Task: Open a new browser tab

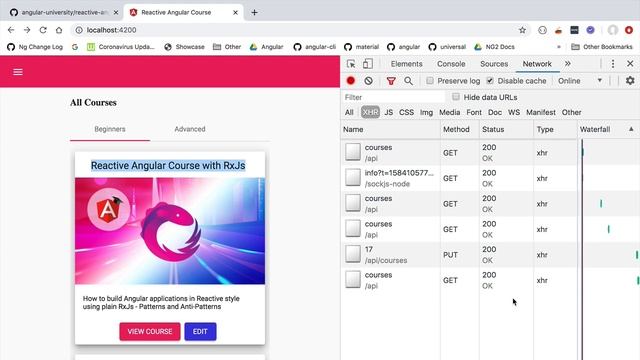Action: pos(254,12)
